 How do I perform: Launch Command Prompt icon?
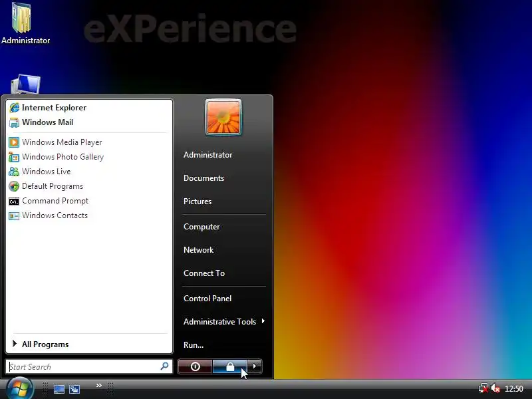click(14, 201)
